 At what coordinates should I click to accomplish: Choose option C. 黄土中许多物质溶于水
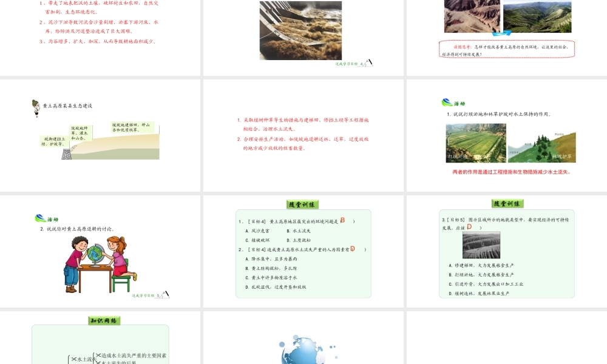(271, 278)
